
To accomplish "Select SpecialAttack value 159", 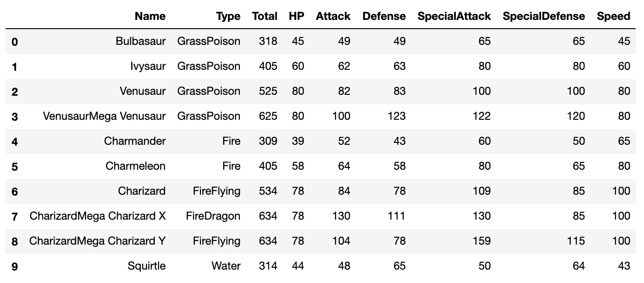I will (481, 241).
